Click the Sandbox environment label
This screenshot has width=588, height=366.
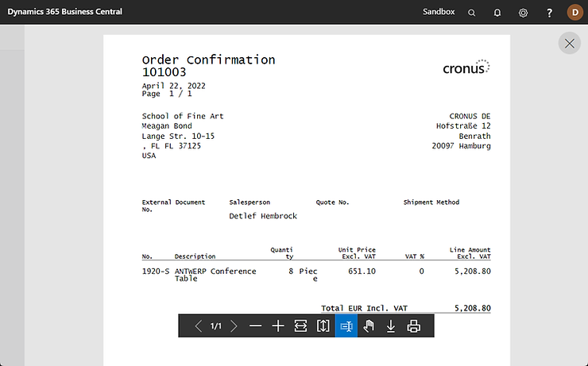439,13
